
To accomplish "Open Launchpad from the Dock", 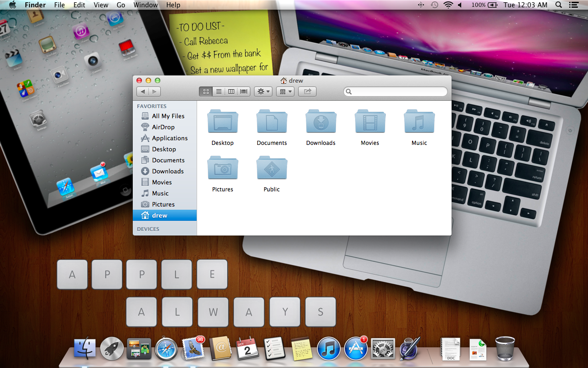I will tap(112, 348).
